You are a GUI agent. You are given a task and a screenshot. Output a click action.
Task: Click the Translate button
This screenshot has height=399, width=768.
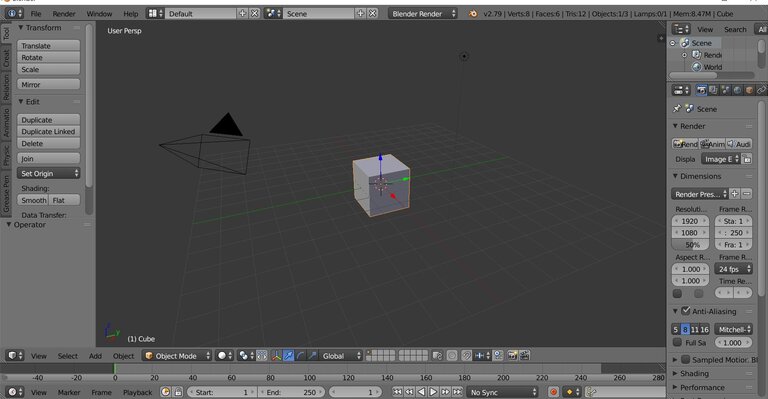(x=48, y=46)
